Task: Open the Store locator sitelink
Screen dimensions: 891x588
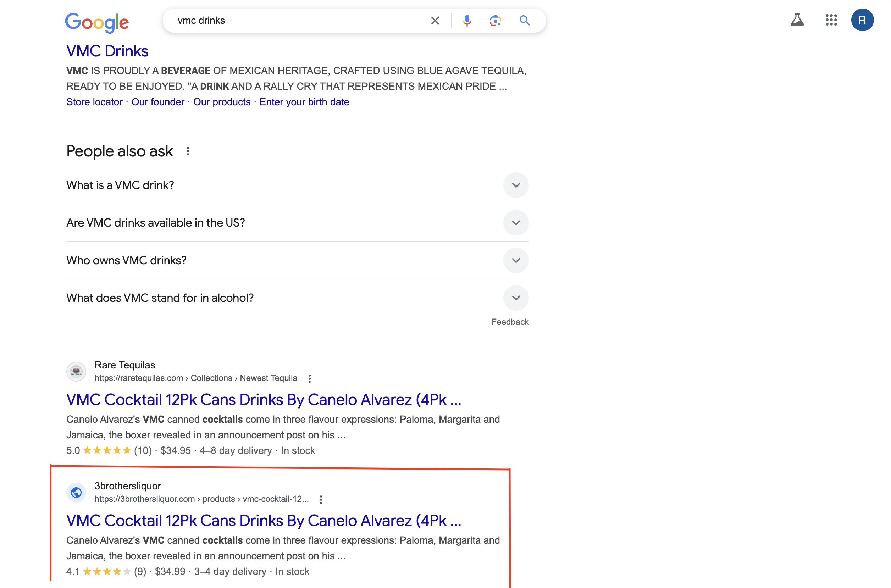Action: 94,102
